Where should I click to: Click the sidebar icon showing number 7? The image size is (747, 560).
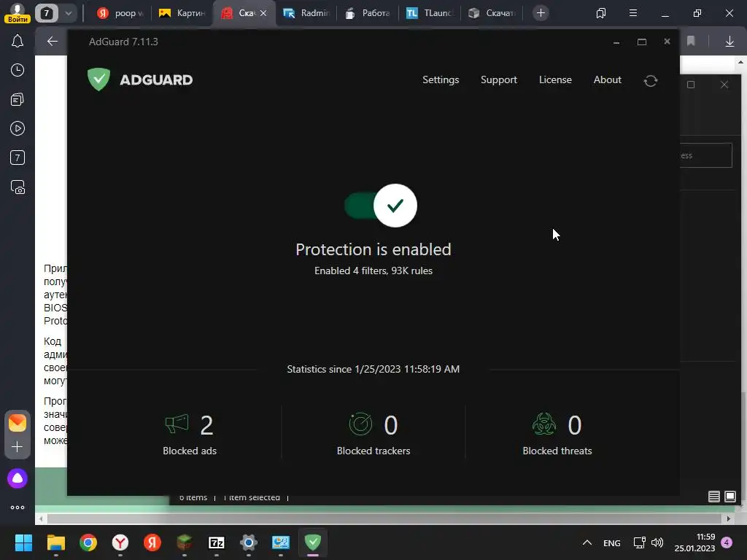coord(18,157)
